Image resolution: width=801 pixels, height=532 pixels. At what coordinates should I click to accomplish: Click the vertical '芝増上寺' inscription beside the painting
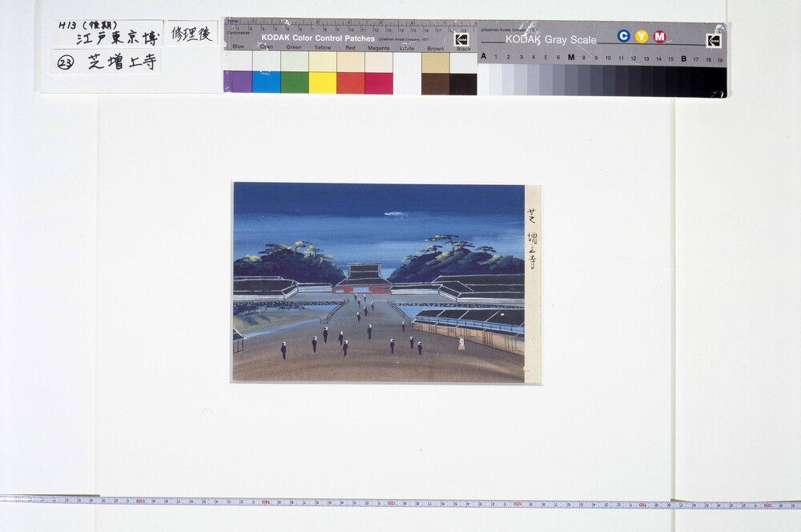533,238
